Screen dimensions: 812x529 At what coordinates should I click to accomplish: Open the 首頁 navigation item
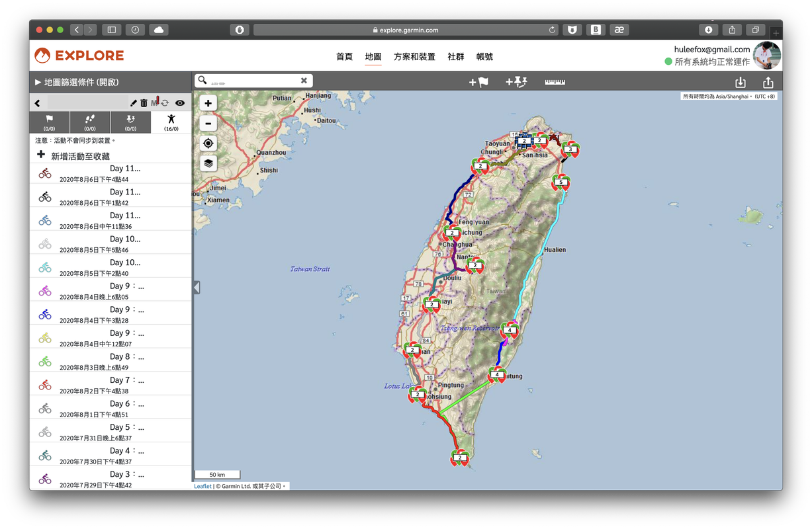344,57
